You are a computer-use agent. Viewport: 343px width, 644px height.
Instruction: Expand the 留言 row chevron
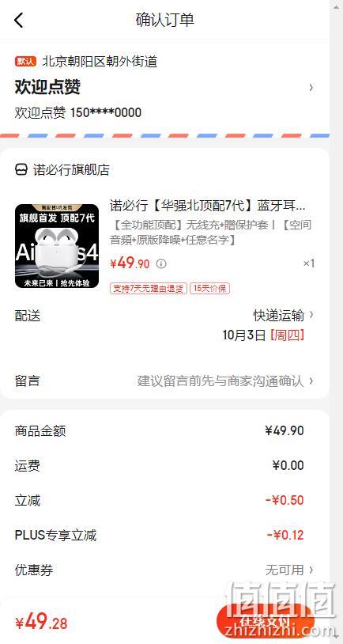pyautogui.click(x=311, y=381)
